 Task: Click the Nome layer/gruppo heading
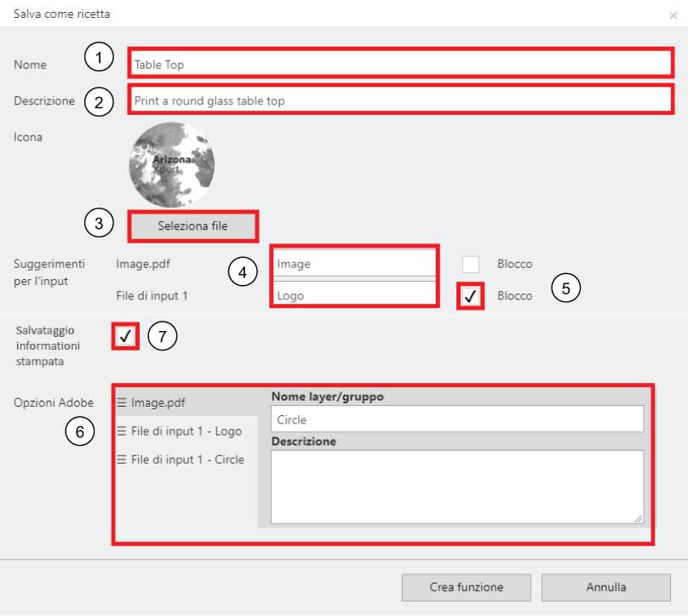click(327, 396)
